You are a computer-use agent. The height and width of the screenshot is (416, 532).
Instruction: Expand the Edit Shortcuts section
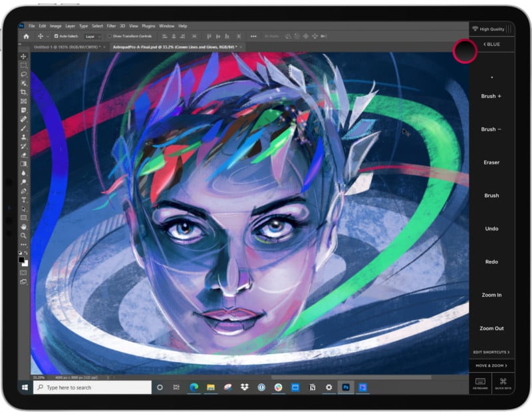pos(491,352)
